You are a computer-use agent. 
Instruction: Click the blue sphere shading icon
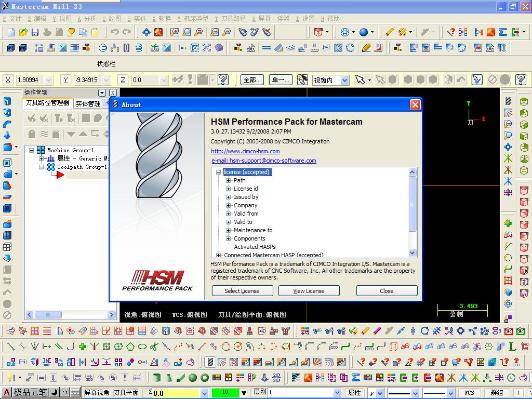[364, 32]
